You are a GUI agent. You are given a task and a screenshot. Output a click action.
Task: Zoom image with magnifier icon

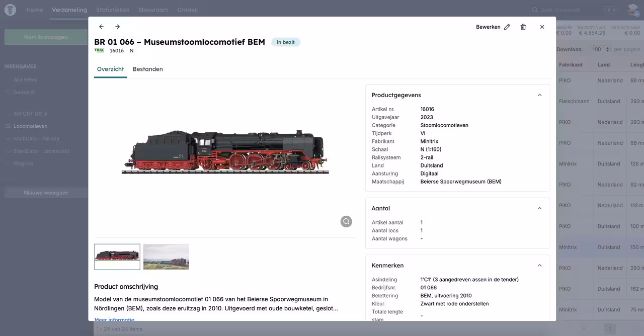(346, 221)
